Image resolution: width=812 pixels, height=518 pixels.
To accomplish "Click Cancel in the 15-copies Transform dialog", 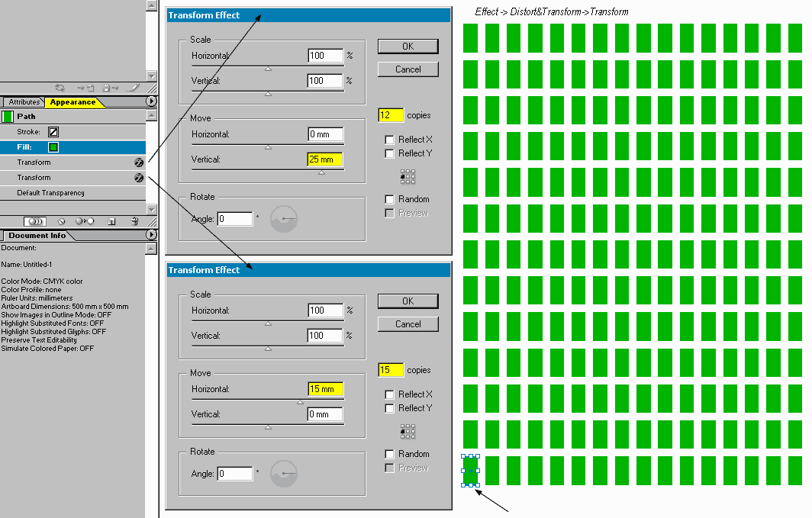I will pyautogui.click(x=408, y=324).
